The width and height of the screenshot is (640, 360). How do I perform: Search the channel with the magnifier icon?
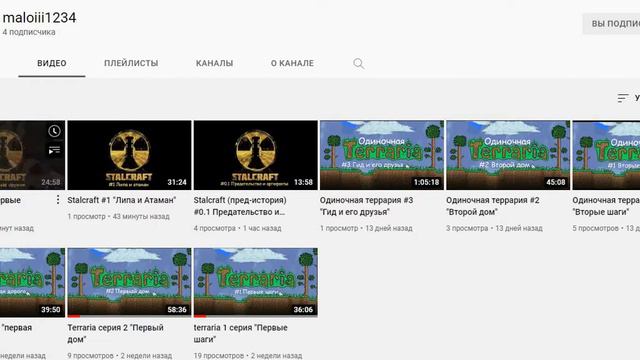(x=358, y=64)
